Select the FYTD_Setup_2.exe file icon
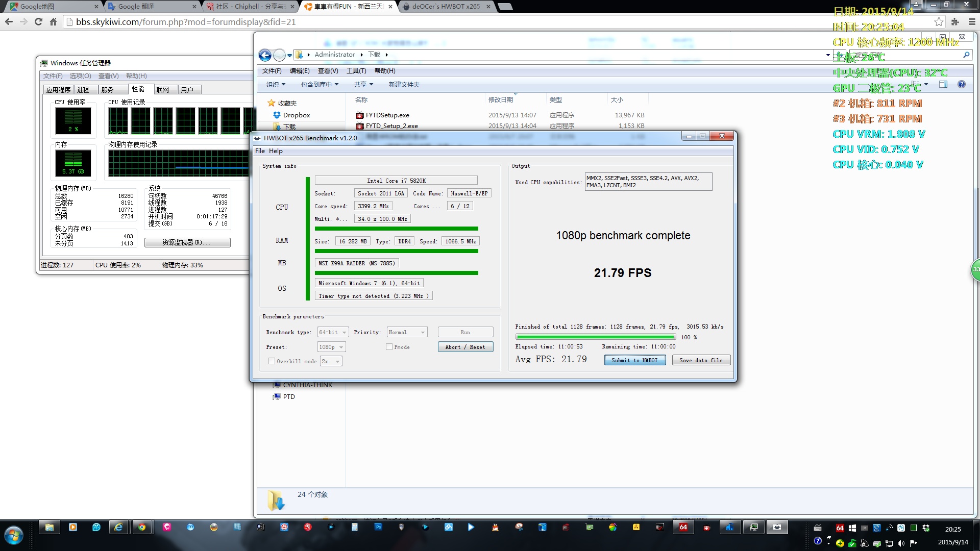The width and height of the screenshot is (980, 551). pyautogui.click(x=360, y=126)
